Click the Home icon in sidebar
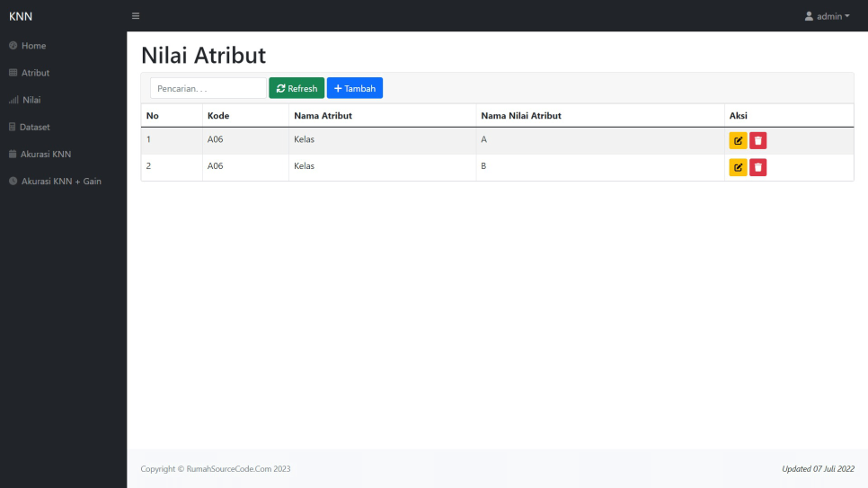Screen dimensions: 868x488 (13, 46)
